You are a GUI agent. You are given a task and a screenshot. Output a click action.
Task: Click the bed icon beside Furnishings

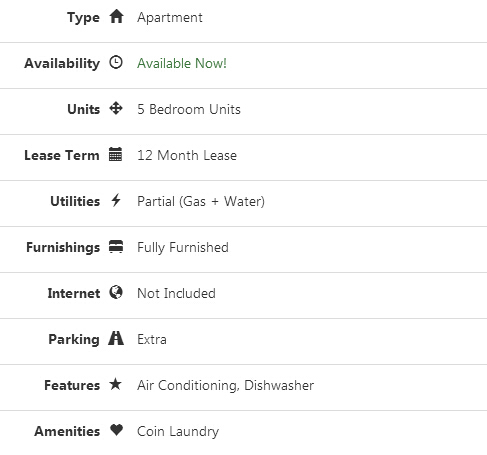(x=116, y=247)
